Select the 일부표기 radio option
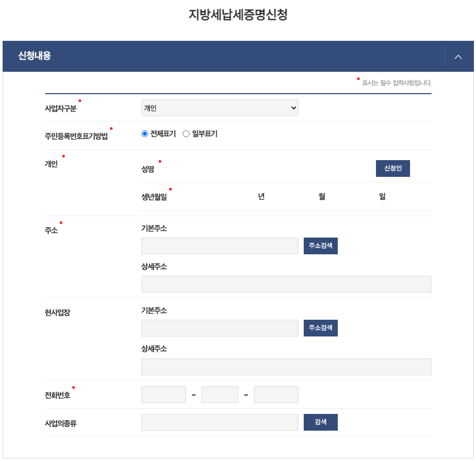The image size is (476, 461). point(186,133)
